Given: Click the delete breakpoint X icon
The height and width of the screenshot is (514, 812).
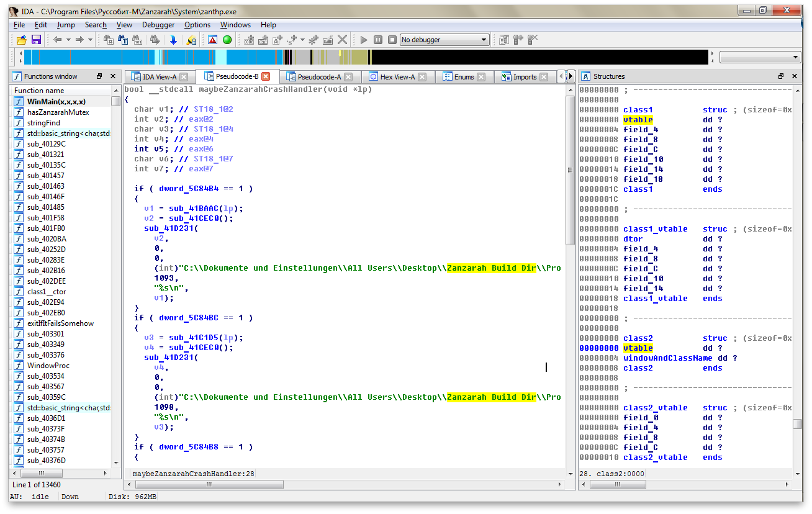Looking at the screenshot, I should [x=532, y=40].
